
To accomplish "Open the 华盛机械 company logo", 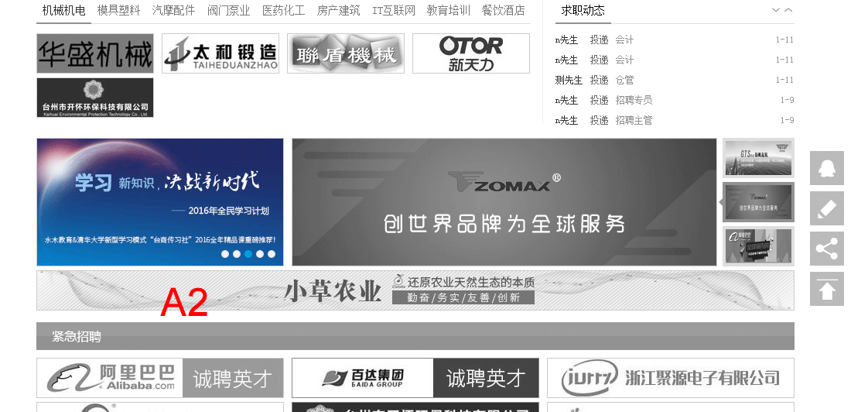I will (94, 53).
